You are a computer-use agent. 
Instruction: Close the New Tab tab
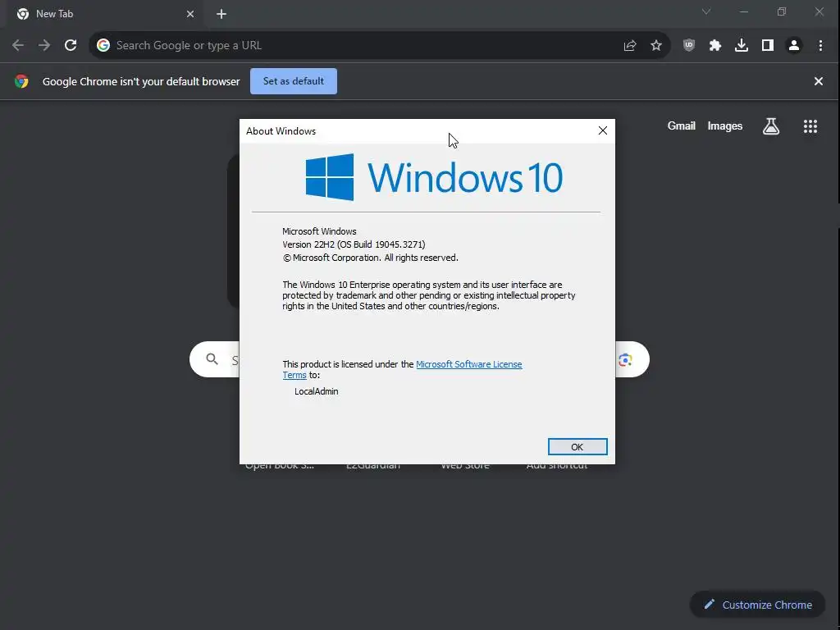(x=190, y=14)
